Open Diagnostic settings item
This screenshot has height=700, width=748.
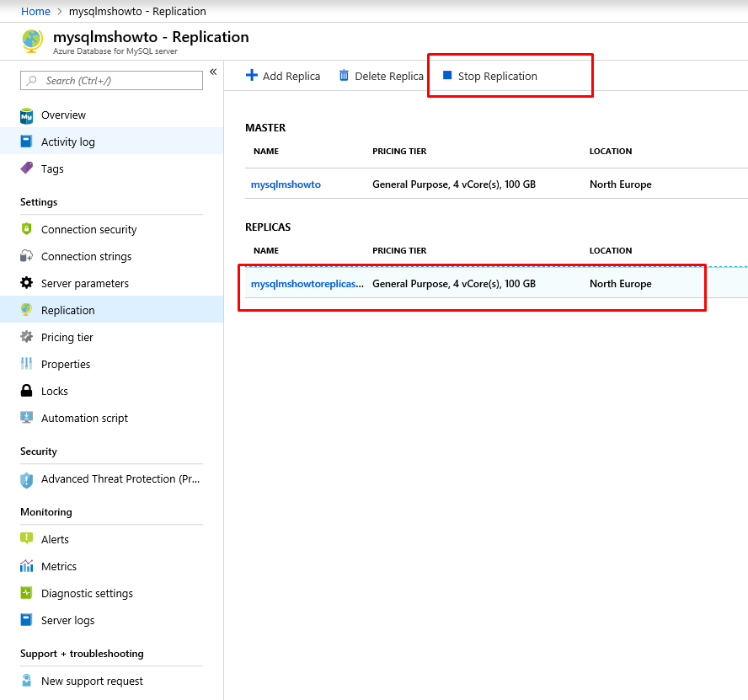pos(112,593)
